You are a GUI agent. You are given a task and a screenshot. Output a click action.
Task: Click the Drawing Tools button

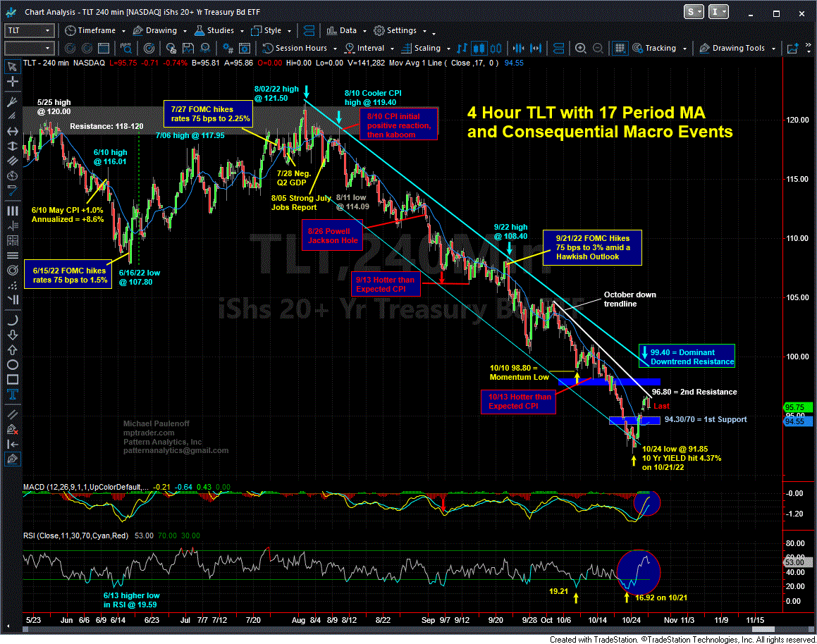pyautogui.click(x=732, y=49)
